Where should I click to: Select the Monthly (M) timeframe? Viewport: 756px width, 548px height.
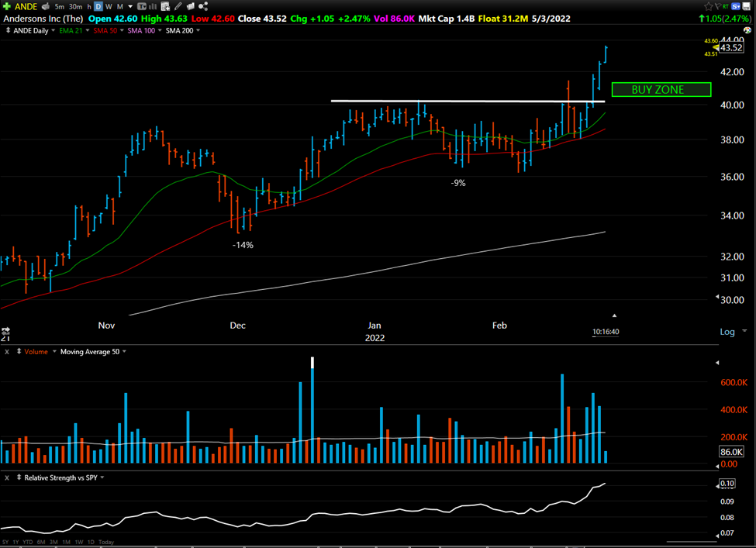point(119,7)
